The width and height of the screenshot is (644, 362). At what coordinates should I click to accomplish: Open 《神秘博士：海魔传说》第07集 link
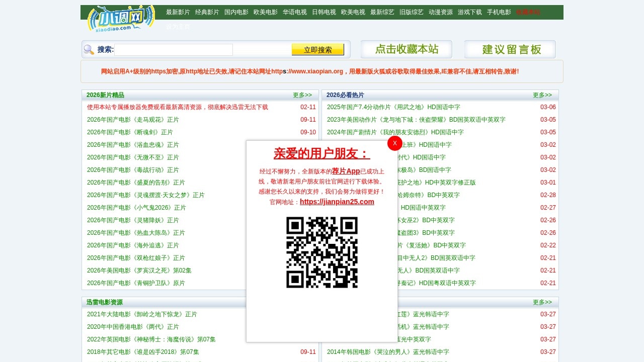151,339
